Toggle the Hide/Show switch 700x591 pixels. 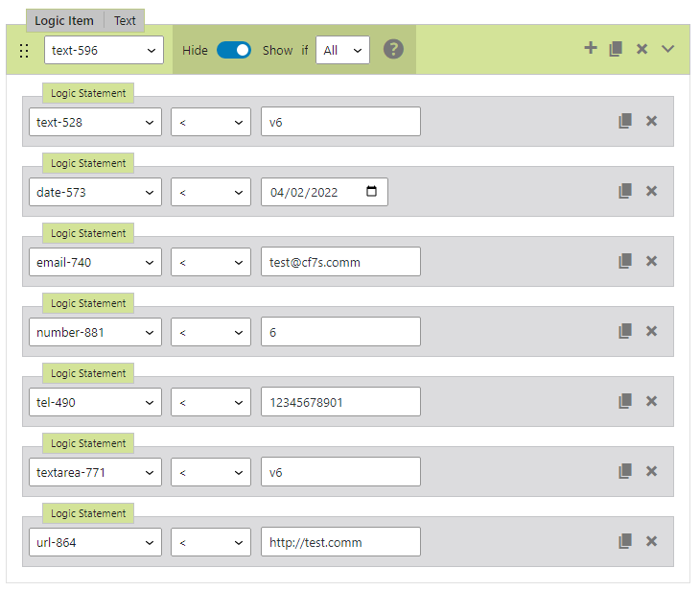point(234,50)
